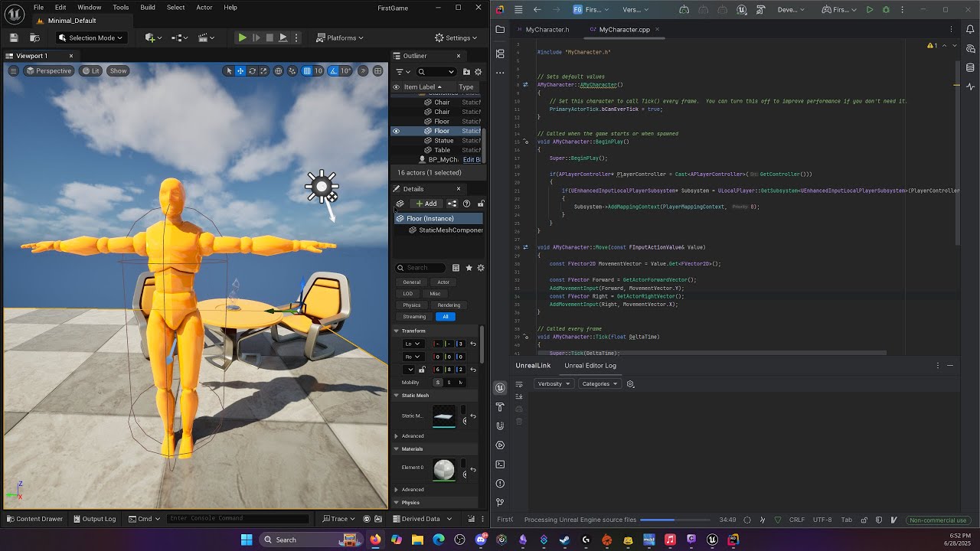Viewport: 980px width, 551px height.
Task: Click the Rider indexing progress bar
Action: tap(676, 520)
